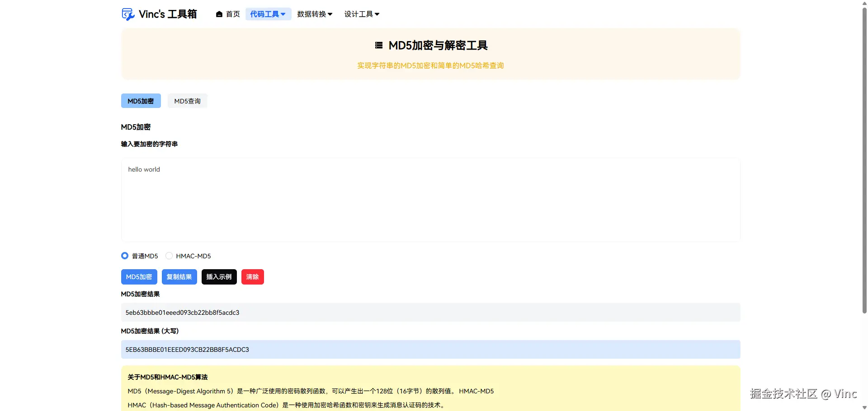Select the 普通MD5 radio button
This screenshot has height=411, width=868.
click(125, 256)
